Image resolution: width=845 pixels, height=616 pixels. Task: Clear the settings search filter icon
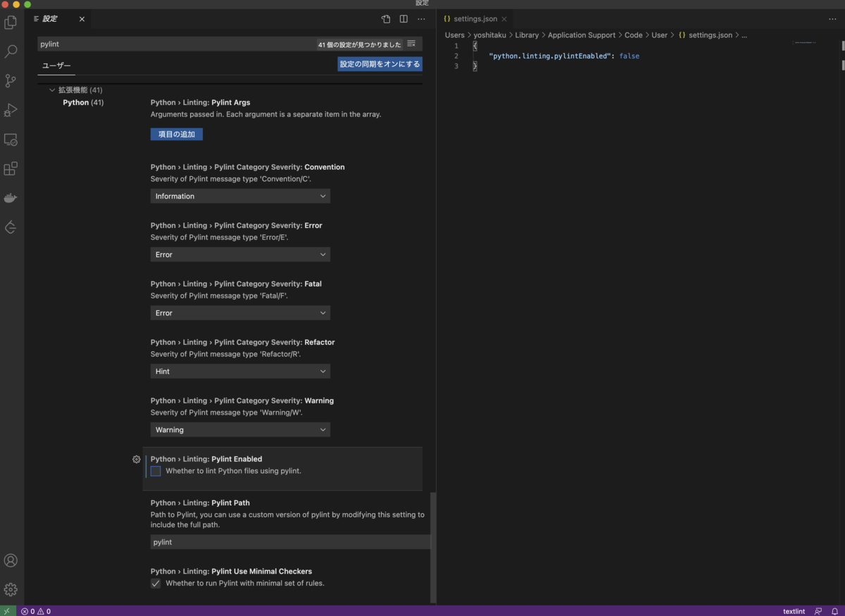pos(411,44)
